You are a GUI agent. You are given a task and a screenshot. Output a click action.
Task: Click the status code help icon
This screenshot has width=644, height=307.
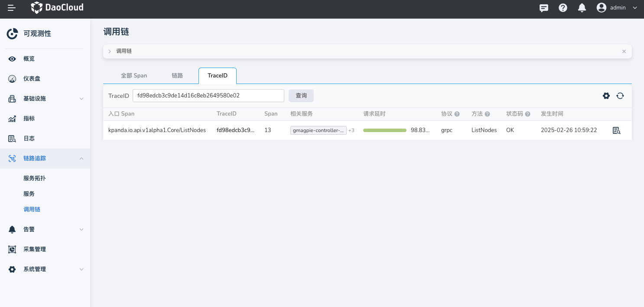point(527,114)
